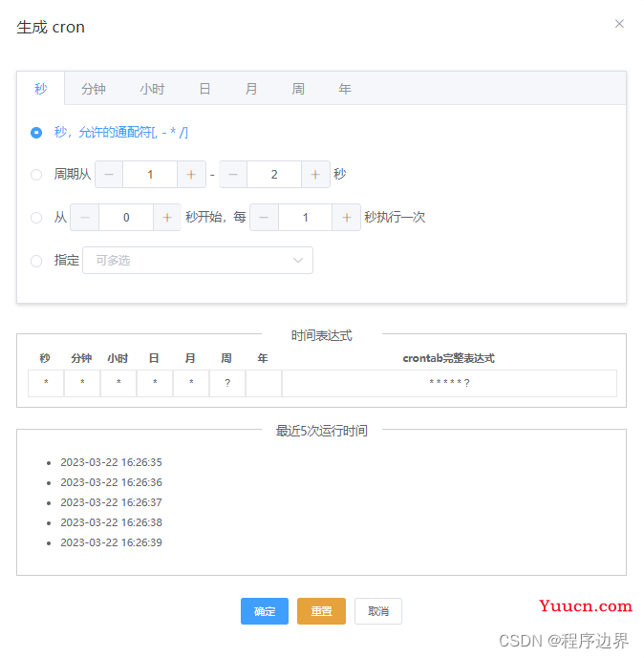The width and height of the screenshot is (644, 658).
Task: Click the period end input showing 2
Action: click(x=274, y=174)
